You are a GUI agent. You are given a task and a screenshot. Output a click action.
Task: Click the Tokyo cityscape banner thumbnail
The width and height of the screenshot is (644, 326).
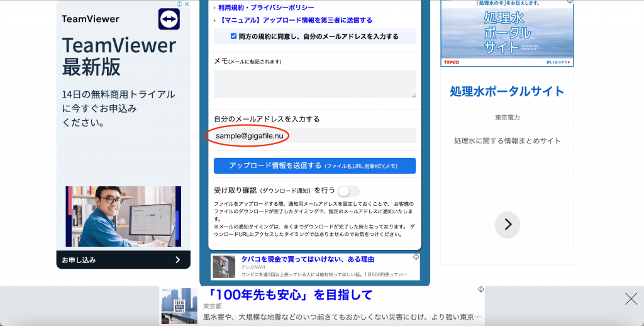point(179,306)
